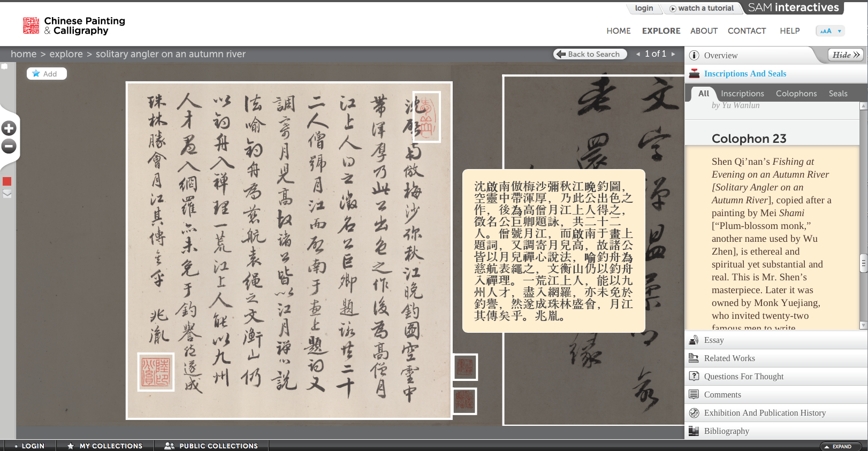The image size is (868, 451).
Task: Click the Essay section icon
Action: pyautogui.click(x=694, y=340)
